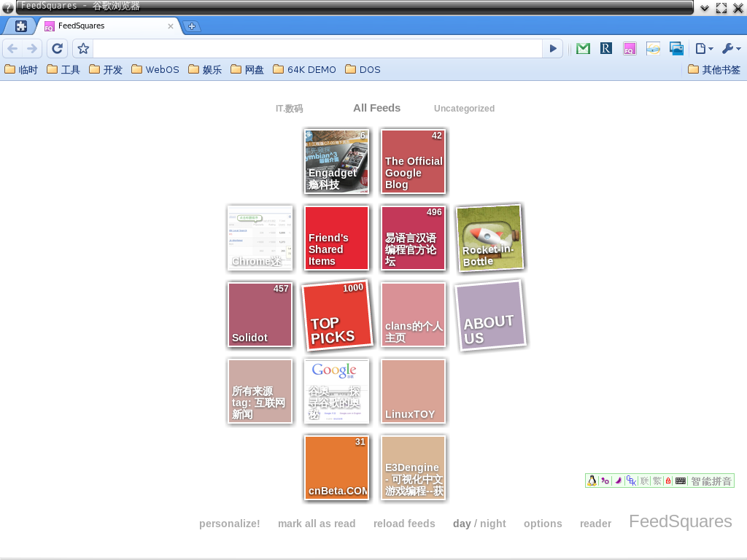Viewport: 747px width, 560px height.
Task: Open the 开发 bookmarks folder
Action: (106, 70)
